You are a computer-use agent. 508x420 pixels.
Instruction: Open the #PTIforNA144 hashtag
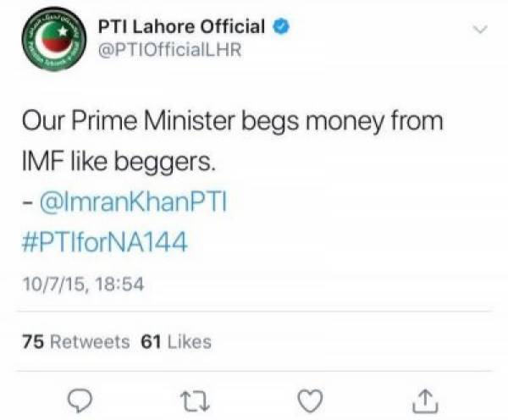point(105,241)
